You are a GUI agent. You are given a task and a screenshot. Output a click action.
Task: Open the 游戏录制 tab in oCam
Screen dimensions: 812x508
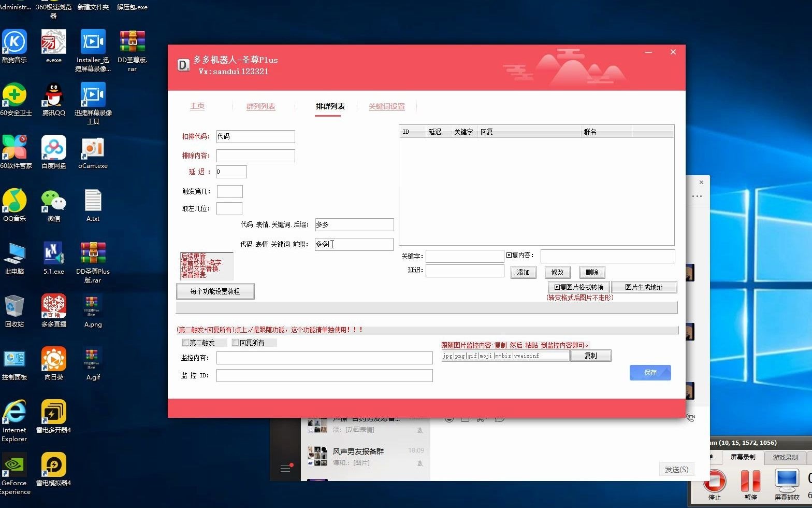coord(785,457)
